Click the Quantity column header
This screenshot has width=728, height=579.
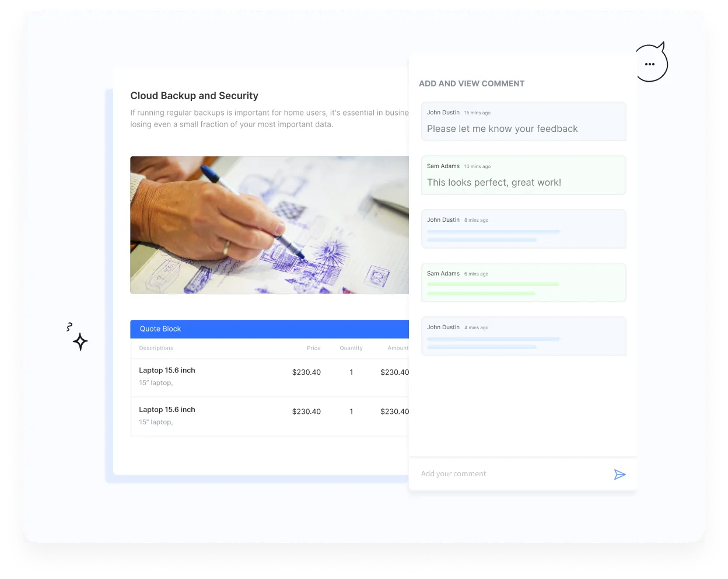[351, 348]
